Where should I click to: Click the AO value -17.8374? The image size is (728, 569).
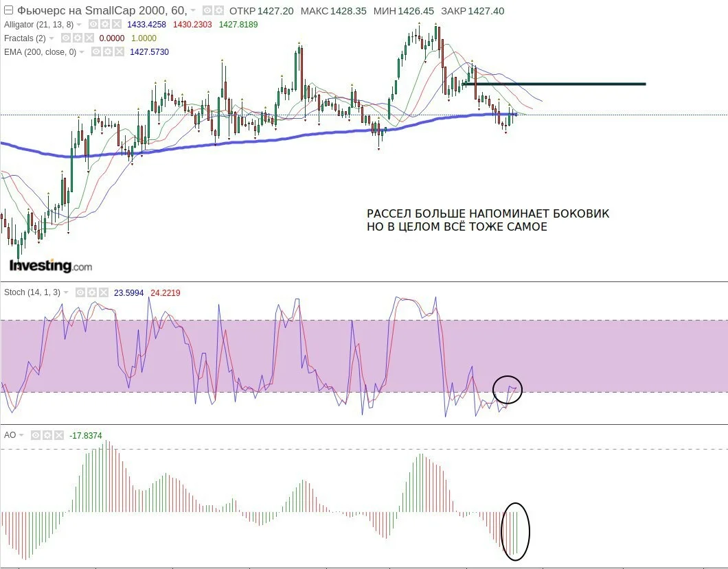[86, 435]
